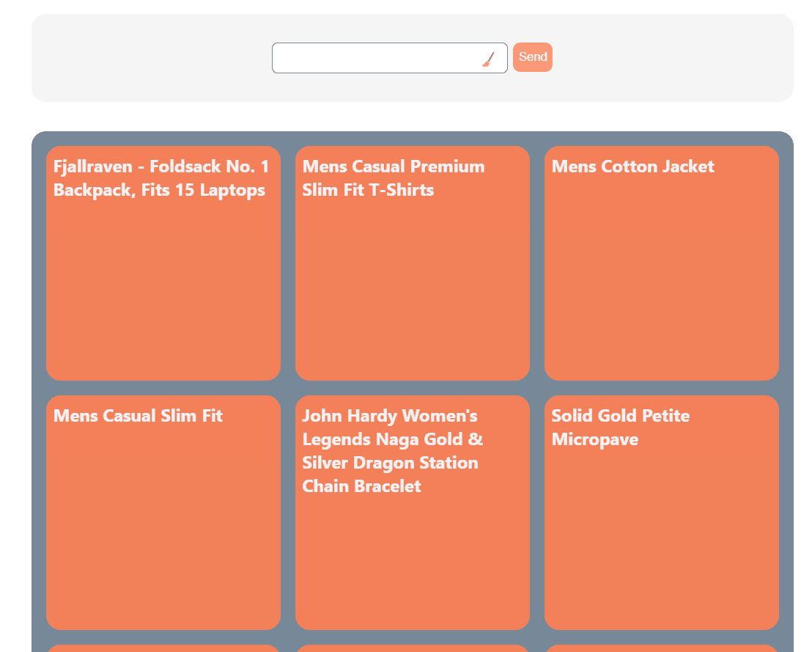Click partially visible card below Solid Gold Petite Micropave
The height and width of the screenshot is (652, 812).
point(662,648)
